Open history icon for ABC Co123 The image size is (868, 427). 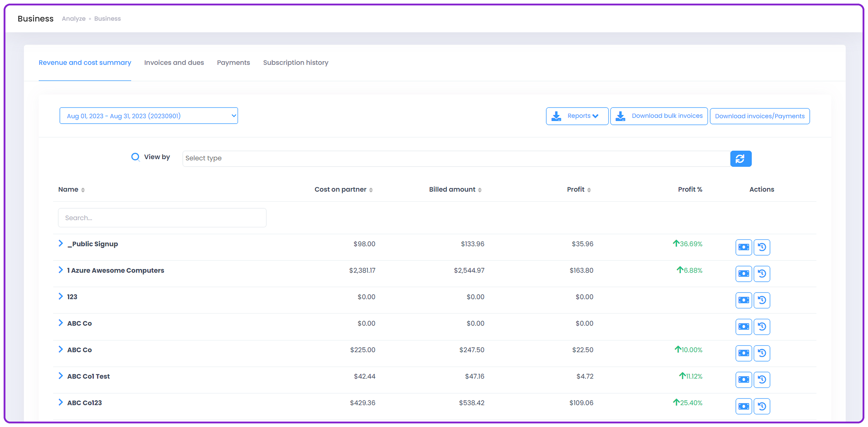(x=762, y=406)
